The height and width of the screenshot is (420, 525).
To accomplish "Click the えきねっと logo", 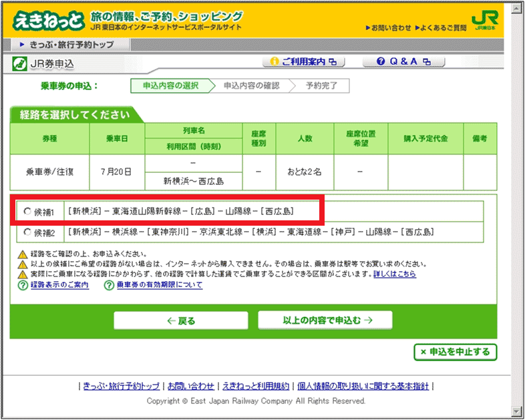I will 47,21.
